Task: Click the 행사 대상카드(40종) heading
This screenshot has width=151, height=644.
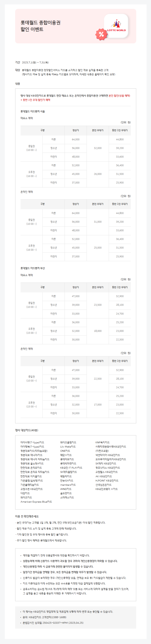Action: pos(27,430)
